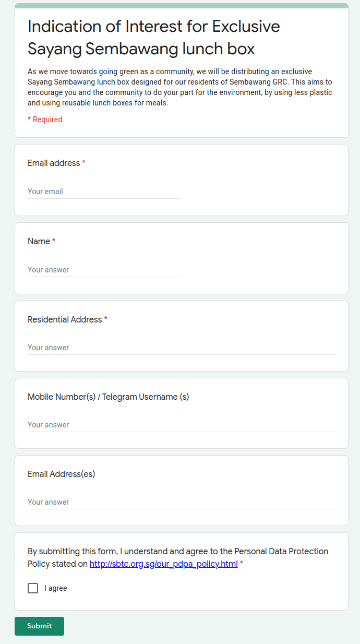Click the going-green description paragraph
This screenshot has width=360, height=644.
pos(180,87)
